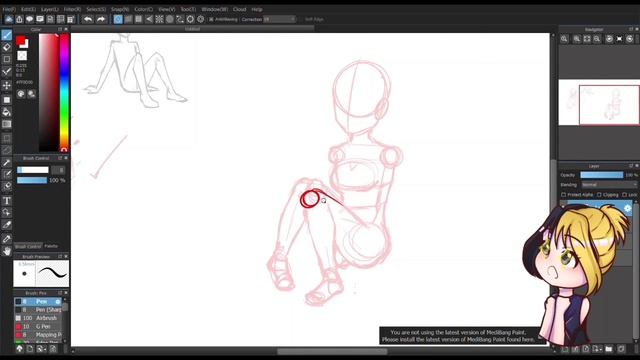Click the Undo arrow in toolbar
The image size is (640, 360).
pos(88,19)
